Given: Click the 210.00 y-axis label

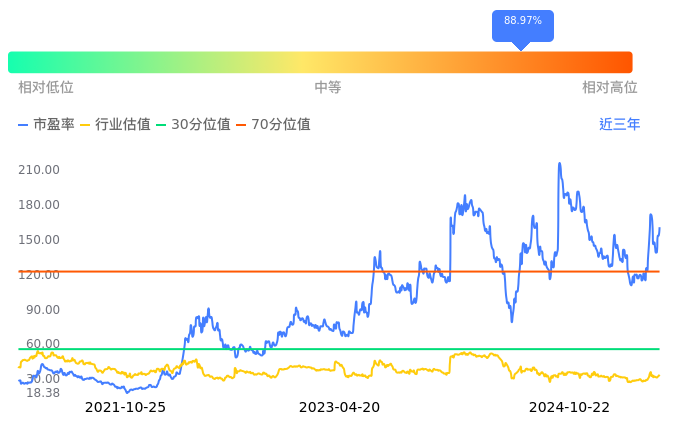Looking at the screenshot, I should pyautogui.click(x=39, y=170).
